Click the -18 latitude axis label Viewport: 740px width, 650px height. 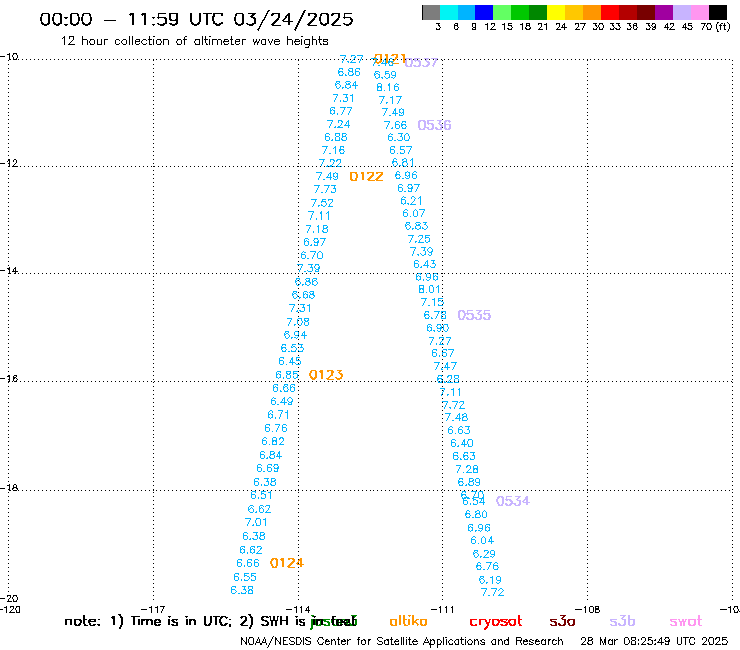tap(9, 488)
